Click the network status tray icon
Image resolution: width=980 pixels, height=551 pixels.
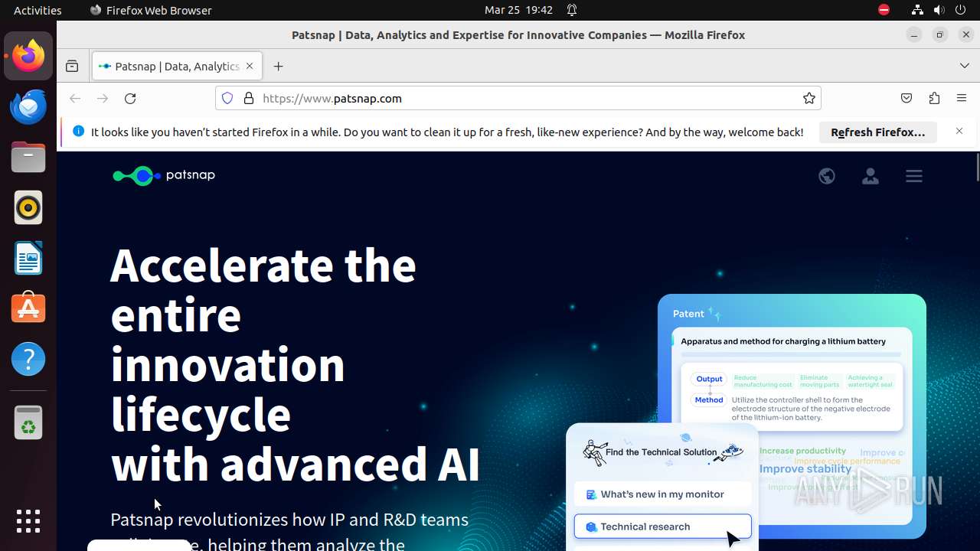pyautogui.click(x=917, y=10)
